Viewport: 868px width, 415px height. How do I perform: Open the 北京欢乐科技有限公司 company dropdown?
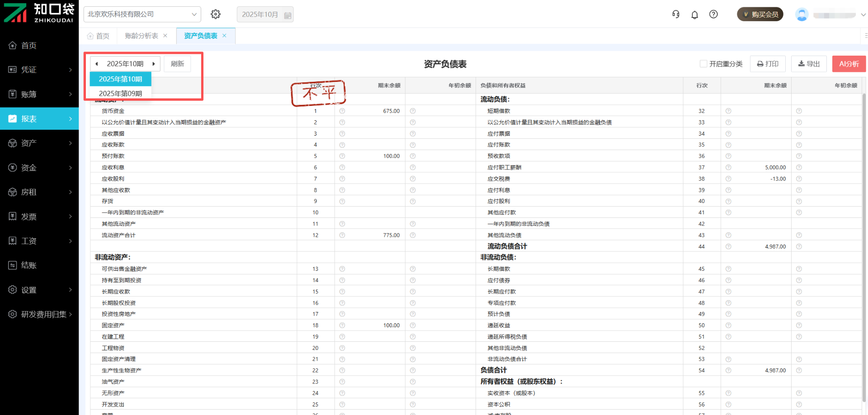(x=142, y=14)
